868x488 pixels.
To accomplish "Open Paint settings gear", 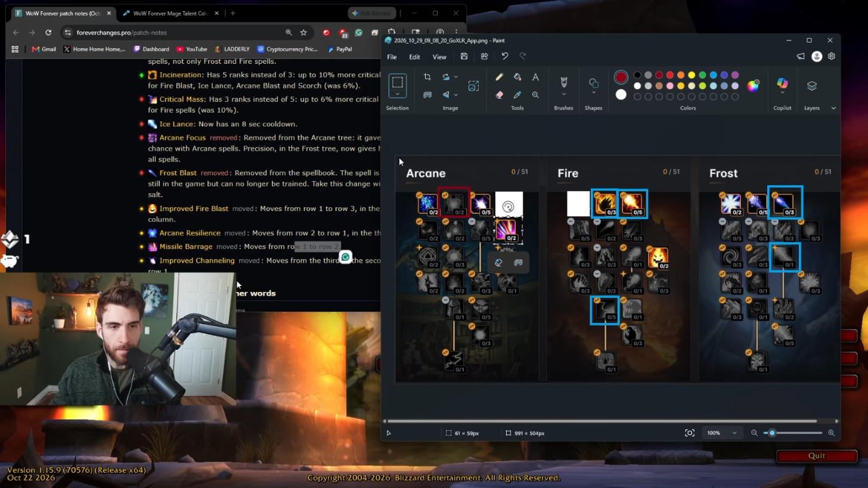I will (x=831, y=57).
